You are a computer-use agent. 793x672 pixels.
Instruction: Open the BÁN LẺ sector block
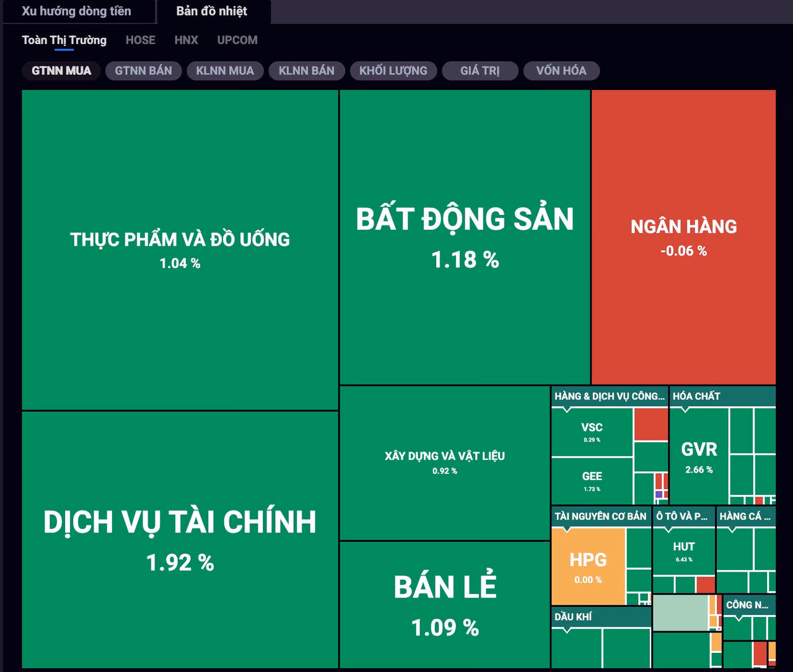coord(445,604)
